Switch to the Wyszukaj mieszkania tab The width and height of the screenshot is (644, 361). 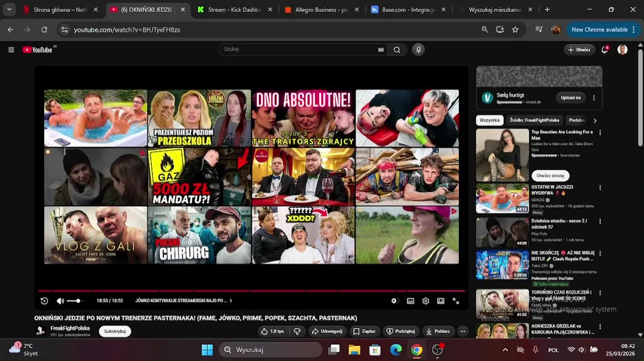click(495, 10)
